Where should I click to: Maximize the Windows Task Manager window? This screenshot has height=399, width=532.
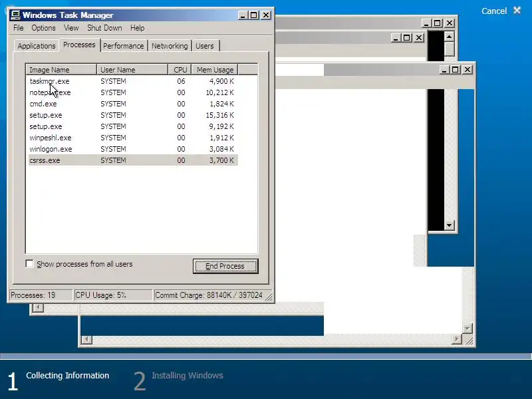[x=254, y=15]
